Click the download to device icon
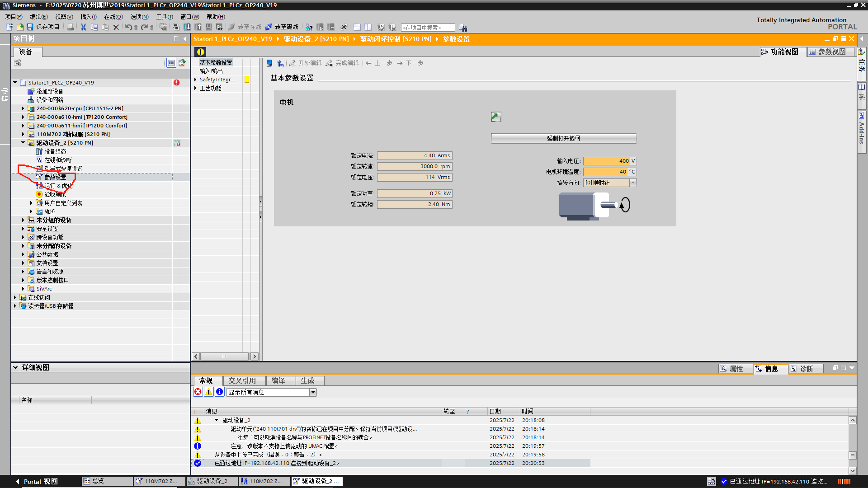Viewport: 868px width, 488px height. coord(187,27)
